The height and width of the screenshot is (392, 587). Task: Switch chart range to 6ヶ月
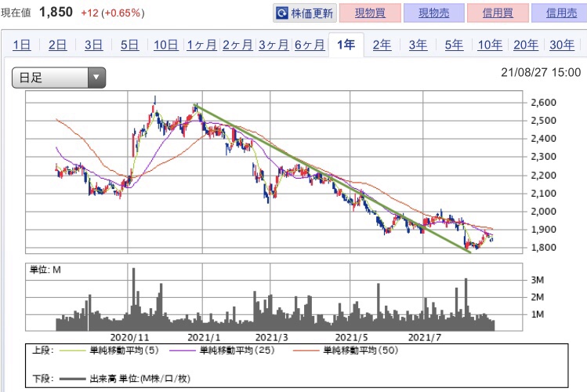point(310,45)
